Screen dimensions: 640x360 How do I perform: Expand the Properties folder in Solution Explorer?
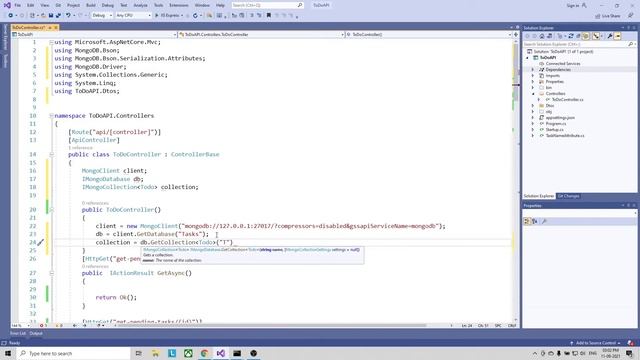click(533, 82)
